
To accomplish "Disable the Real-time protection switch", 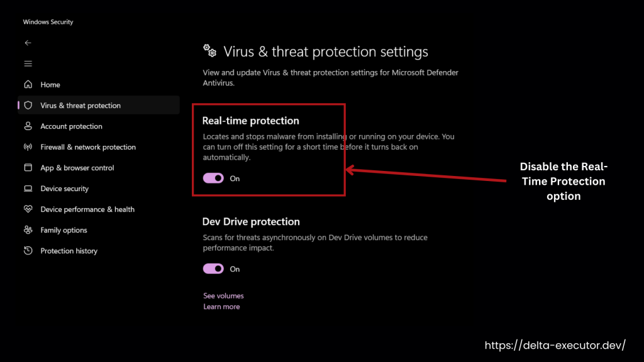I will pyautogui.click(x=213, y=178).
